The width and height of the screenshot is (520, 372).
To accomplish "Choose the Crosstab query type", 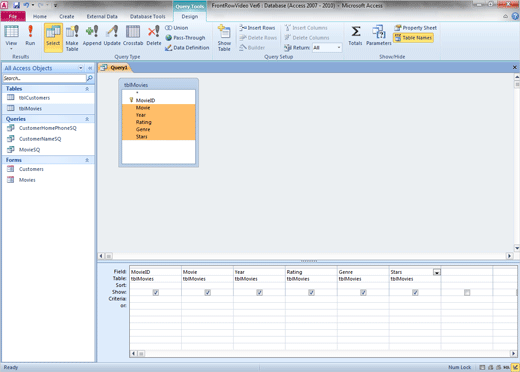I will point(133,36).
